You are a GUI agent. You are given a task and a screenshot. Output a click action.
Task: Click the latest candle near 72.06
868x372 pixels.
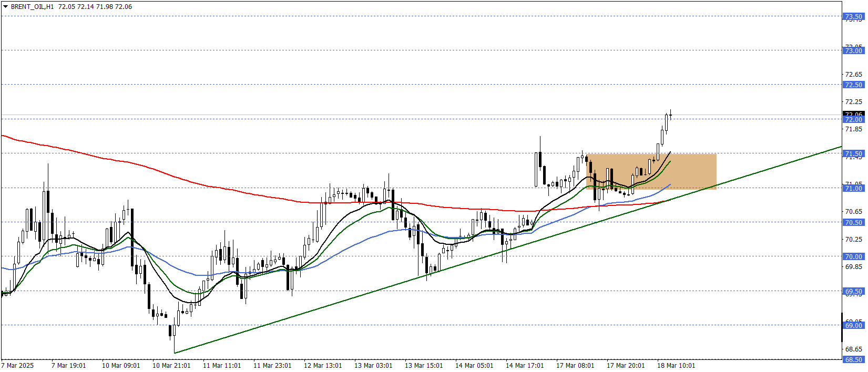(671, 116)
